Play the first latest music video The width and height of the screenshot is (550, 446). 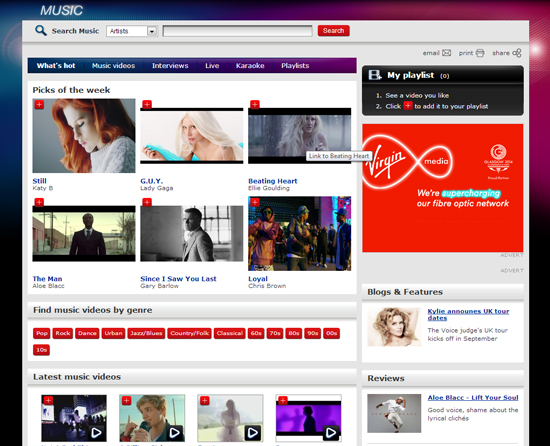96,433
